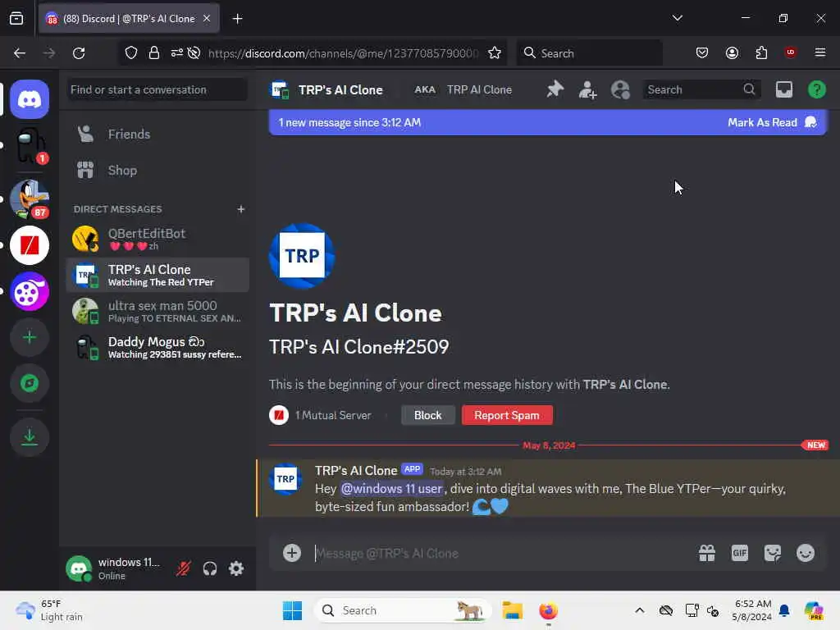Image resolution: width=840 pixels, height=630 pixels.
Task: Click Download Apps arrow icon
Action: [30, 437]
